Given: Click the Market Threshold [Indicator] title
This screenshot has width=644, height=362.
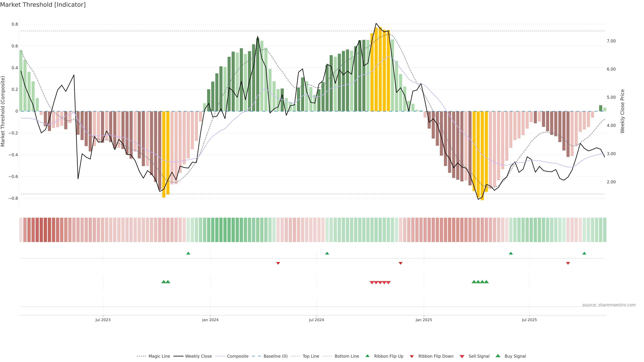Looking at the screenshot, I should pyautogui.click(x=43, y=5).
